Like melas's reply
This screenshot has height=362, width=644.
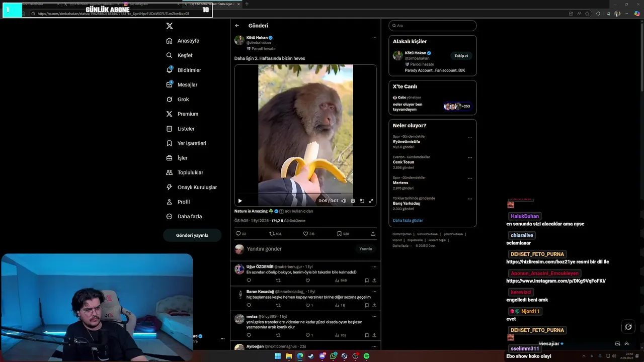click(x=308, y=335)
